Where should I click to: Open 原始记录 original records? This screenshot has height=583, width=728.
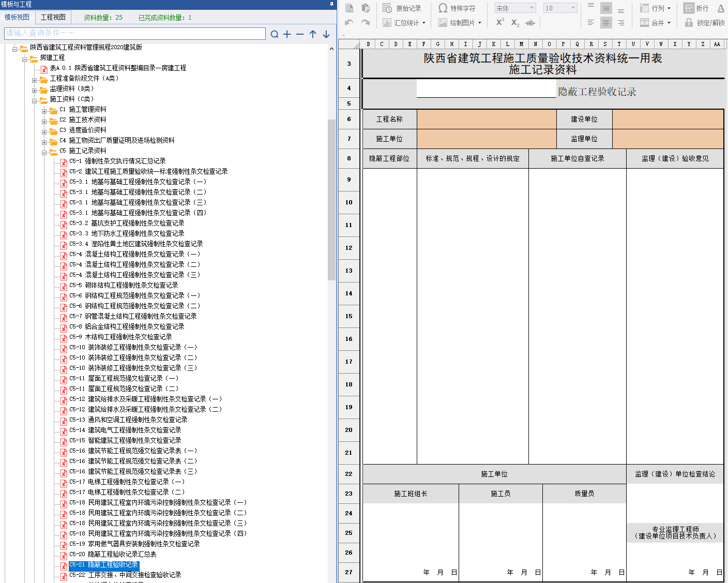[402, 8]
